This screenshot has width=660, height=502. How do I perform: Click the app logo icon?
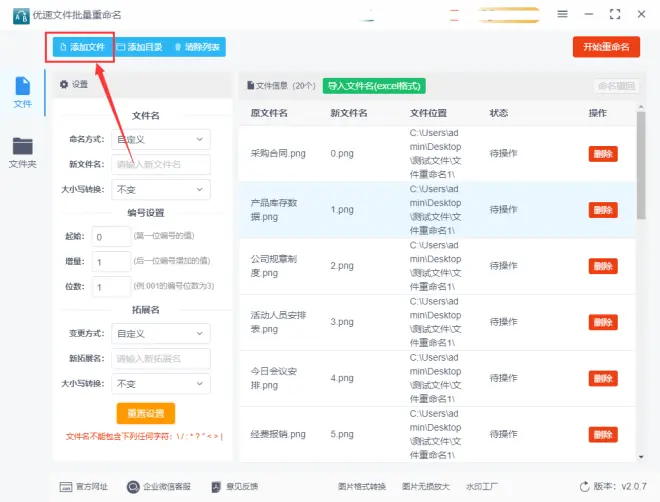[x=21, y=16]
